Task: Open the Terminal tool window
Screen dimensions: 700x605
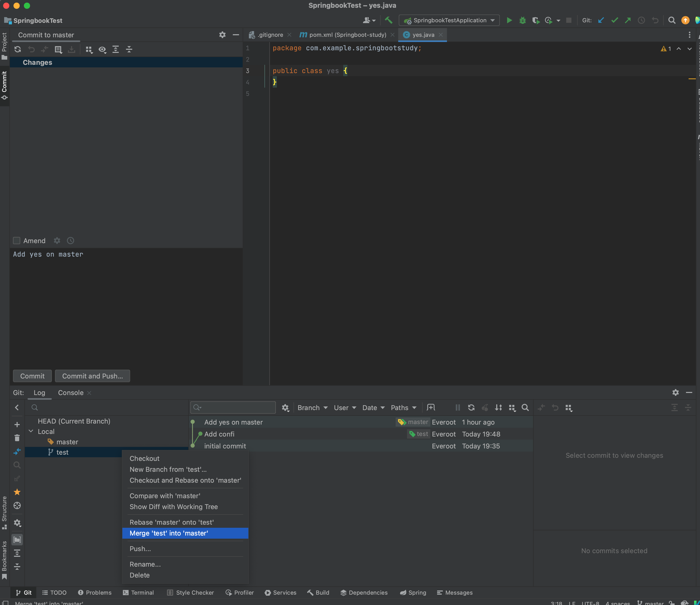Action: (138, 593)
